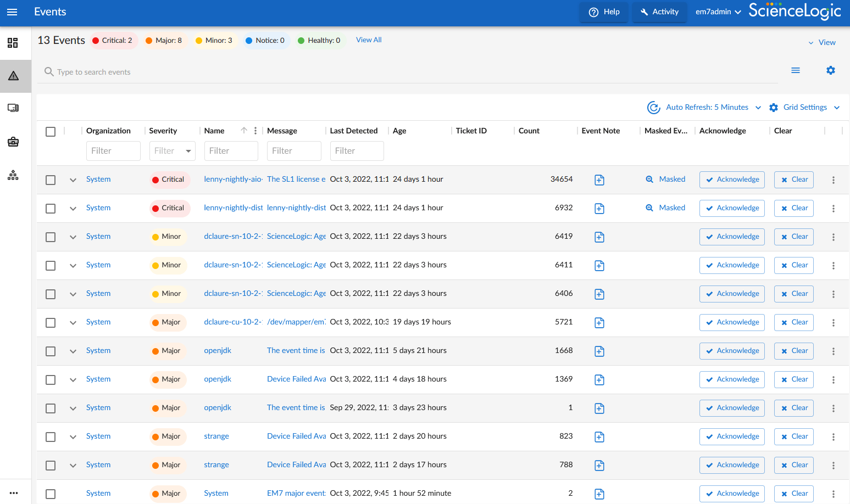
Task: Add event note for count 1668 row
Action: [x=599, y=351]
